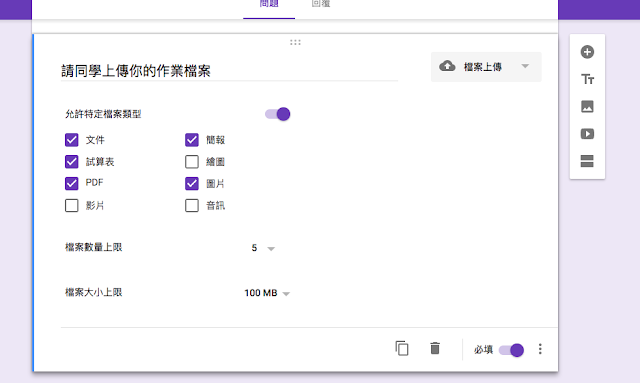This screenshot has height=383, width=640.
Task: Click the 檔案數量上限 label
Action: pos(93,247)
